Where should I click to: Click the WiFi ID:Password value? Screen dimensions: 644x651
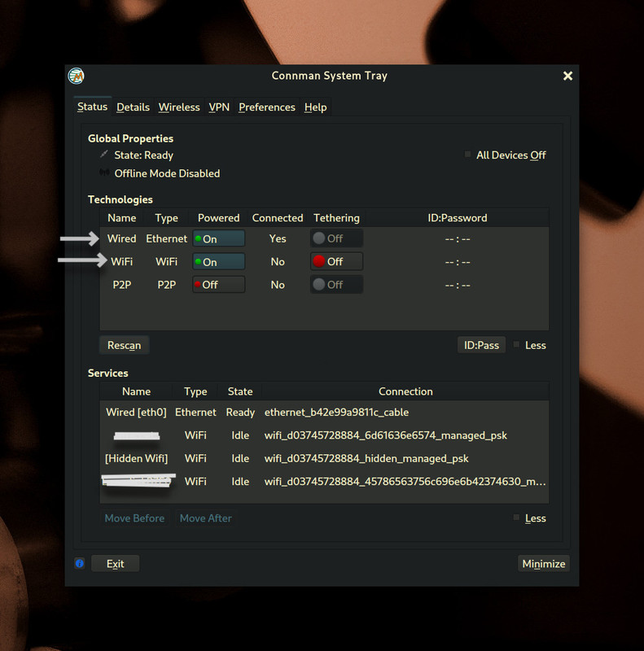point(458,262)
